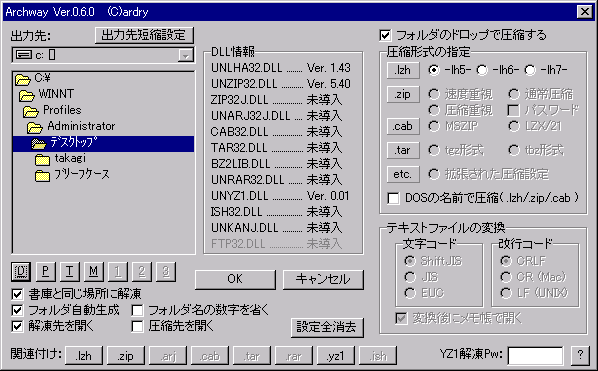
Task: Click the ? help button near YZ1解凍Pw
Action: [580, 356]
